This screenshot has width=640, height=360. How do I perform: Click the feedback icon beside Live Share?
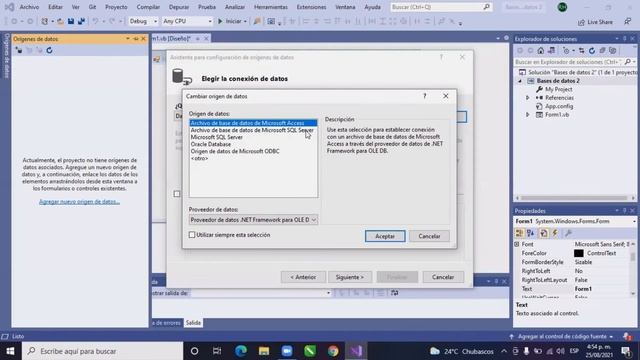(x=627, y=21)
